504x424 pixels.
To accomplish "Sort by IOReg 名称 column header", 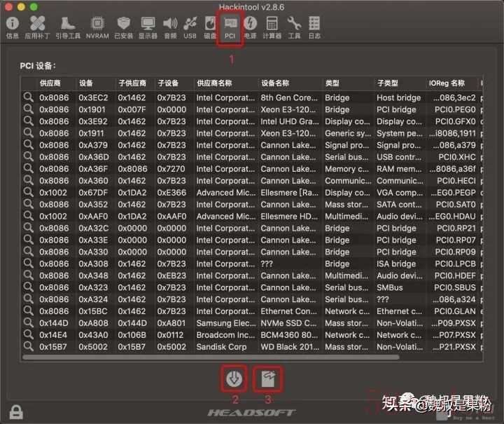I will click(447, 83).
